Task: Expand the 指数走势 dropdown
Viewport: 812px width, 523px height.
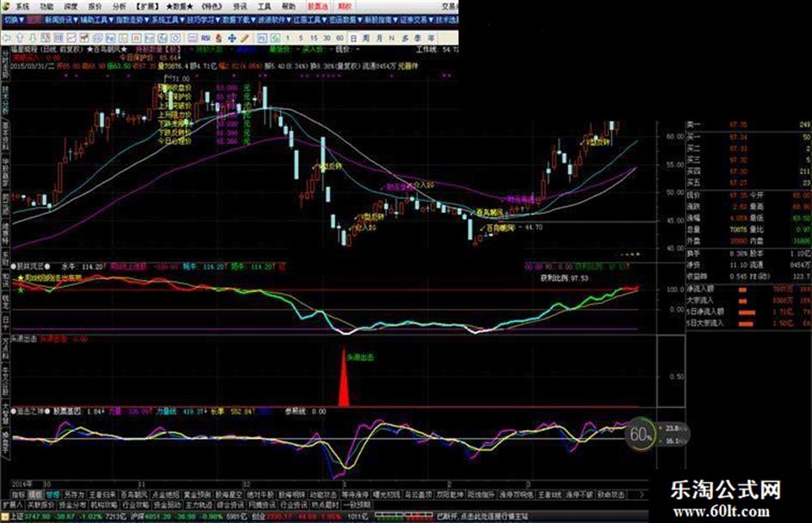Action: (x=132, y=20)
